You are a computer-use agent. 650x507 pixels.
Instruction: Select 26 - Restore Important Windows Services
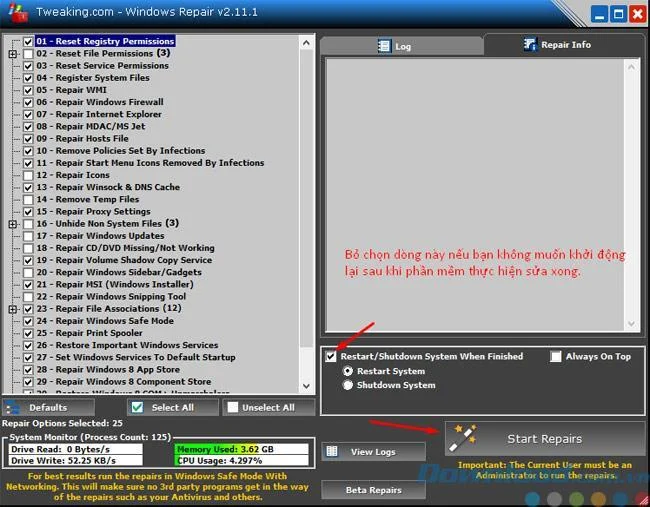click(x=127, y=345)
